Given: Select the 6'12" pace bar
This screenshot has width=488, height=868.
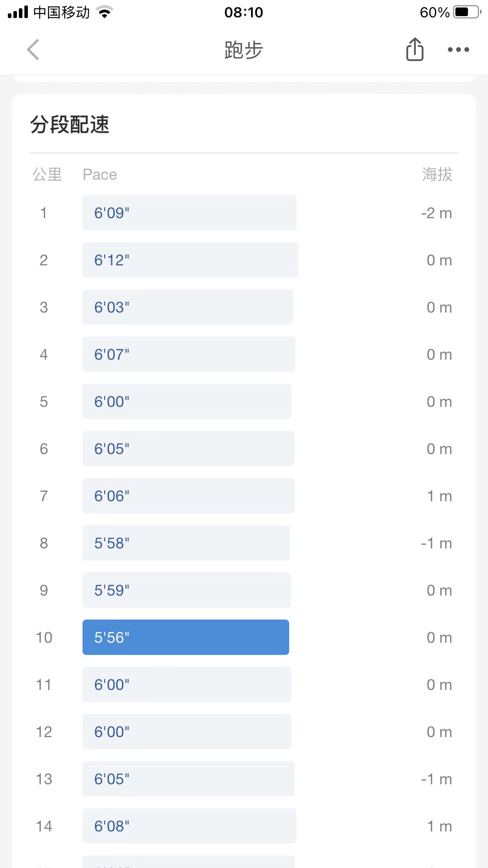Looking at the screenshot, I should 190,260.
